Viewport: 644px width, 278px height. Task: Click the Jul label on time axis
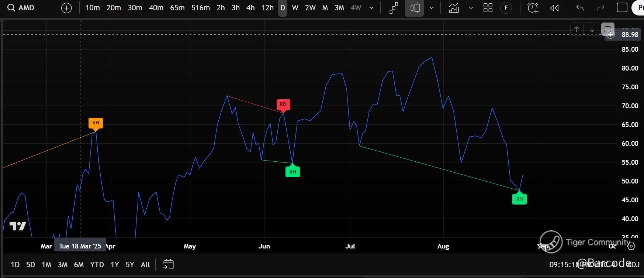click(350, 246)
